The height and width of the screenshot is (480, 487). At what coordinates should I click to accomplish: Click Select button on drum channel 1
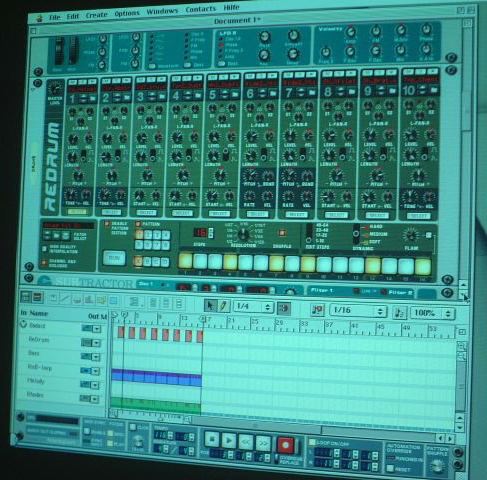pos(77,212)
